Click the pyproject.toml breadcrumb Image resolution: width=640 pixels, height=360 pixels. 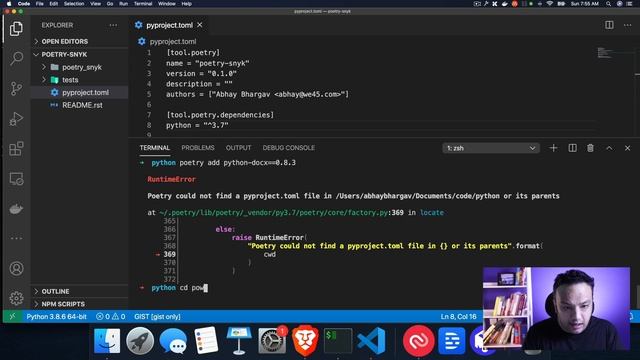(x=173, y=41)
